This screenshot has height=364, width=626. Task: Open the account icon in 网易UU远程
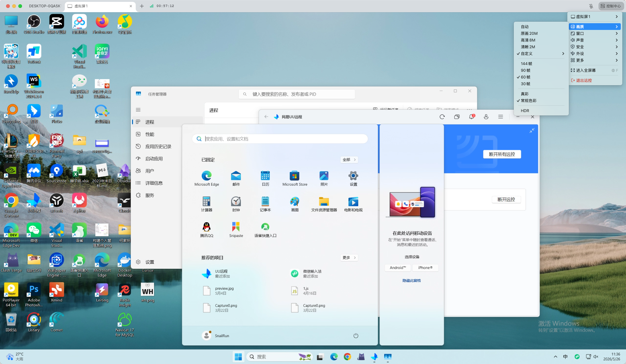coord(486,117)
